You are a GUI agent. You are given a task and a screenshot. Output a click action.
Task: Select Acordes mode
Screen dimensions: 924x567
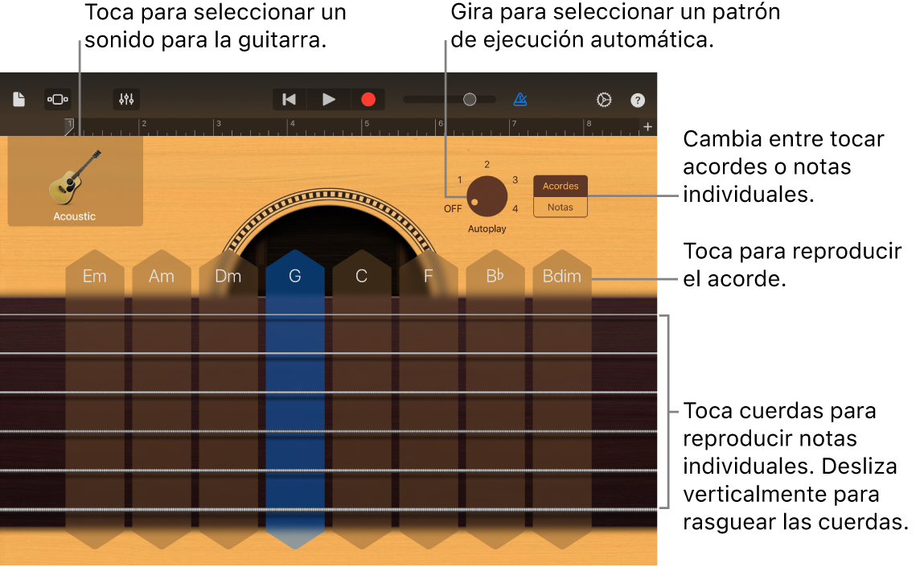560,185
